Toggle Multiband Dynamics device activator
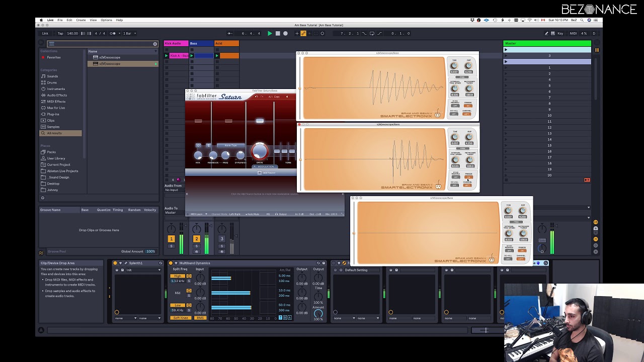The image size is (644, 362). coord(171,263)
